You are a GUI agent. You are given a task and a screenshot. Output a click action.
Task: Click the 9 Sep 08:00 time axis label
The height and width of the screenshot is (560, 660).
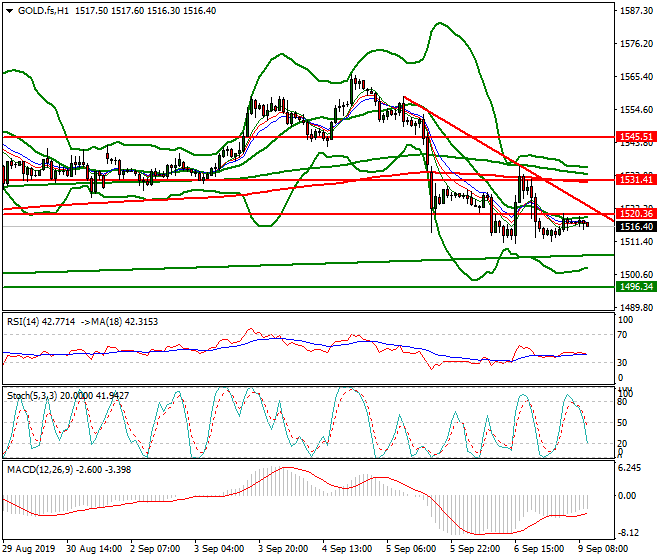coord(603,549)
